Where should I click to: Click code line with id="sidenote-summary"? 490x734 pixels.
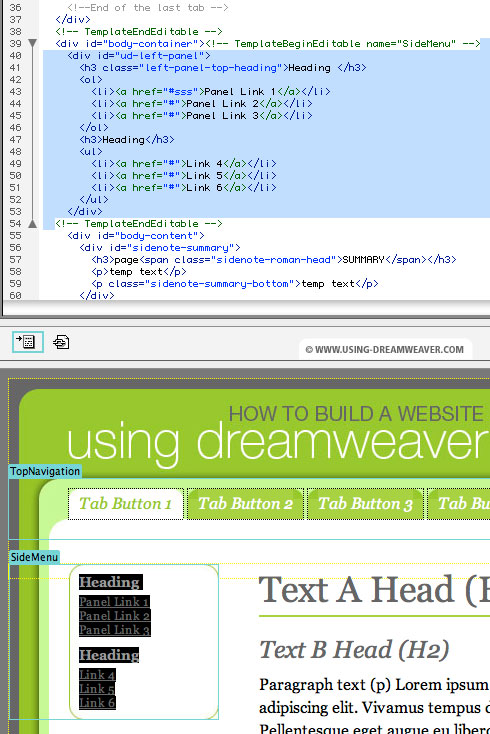(160, 248)
